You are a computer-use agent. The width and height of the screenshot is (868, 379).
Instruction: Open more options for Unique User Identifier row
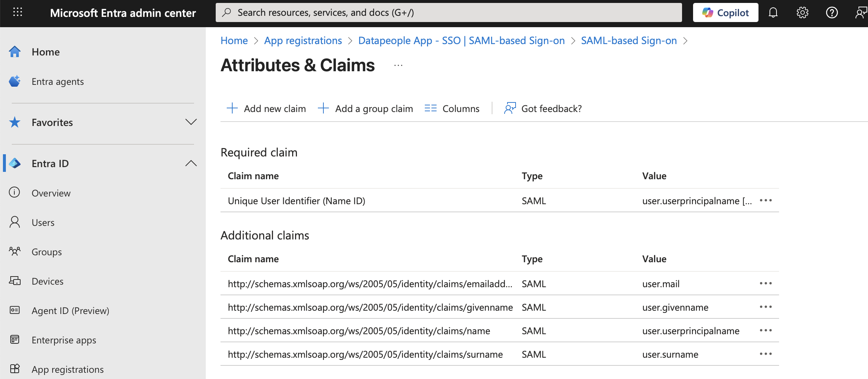click(x=766, y=201)
